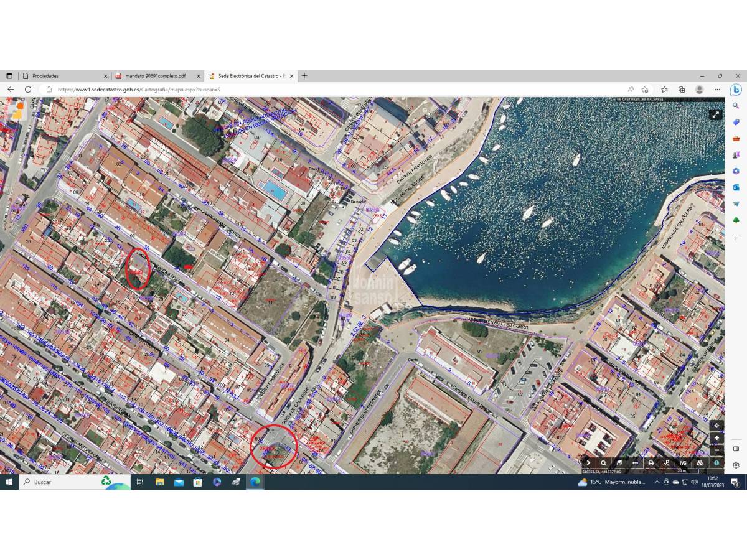Open Microsoft Store from the taskbar

tap(197, 482)
